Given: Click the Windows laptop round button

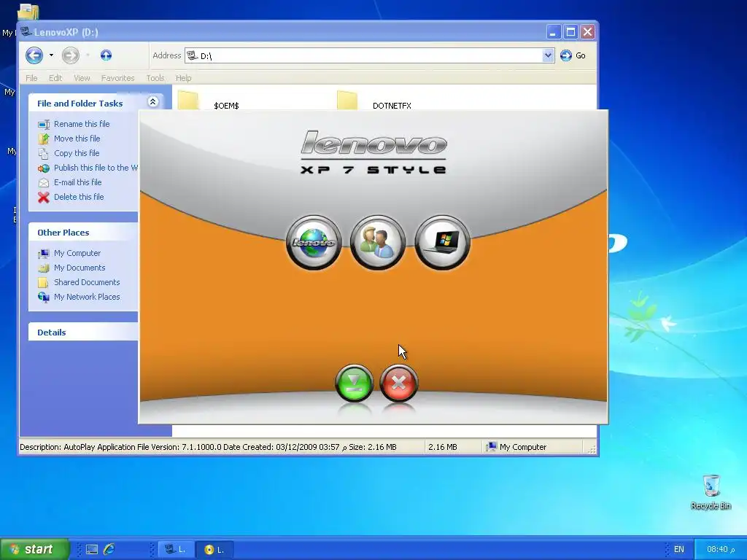Looking at the screenshot, I should [x=443, y=242].
